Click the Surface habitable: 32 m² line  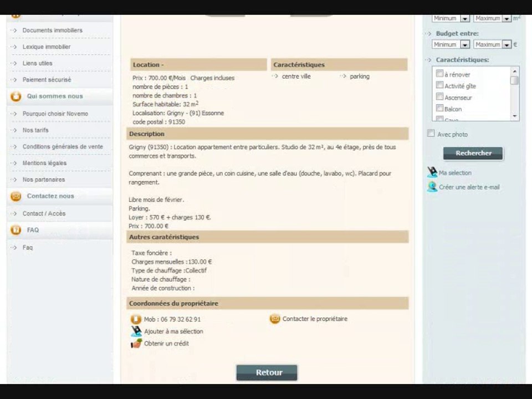pos(166,104)
